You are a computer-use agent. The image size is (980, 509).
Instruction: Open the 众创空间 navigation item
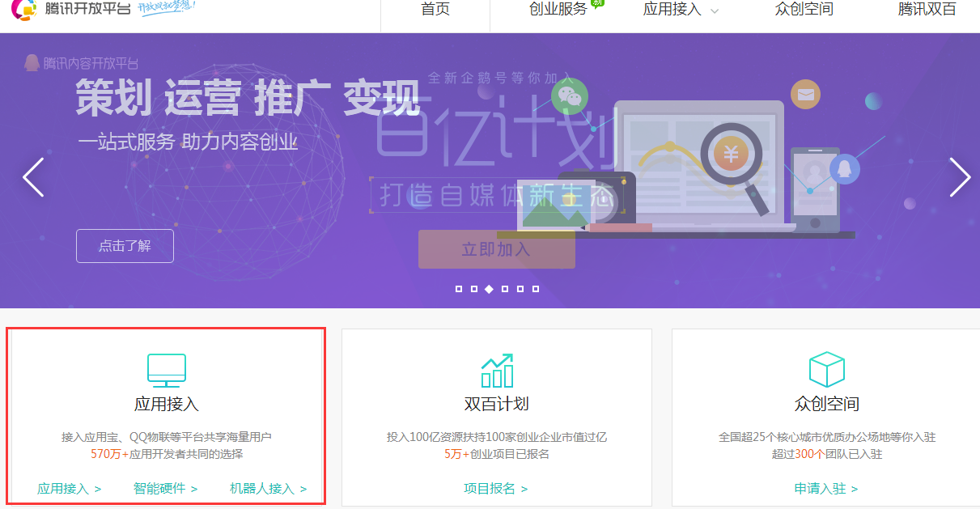[x=804, y=10]
